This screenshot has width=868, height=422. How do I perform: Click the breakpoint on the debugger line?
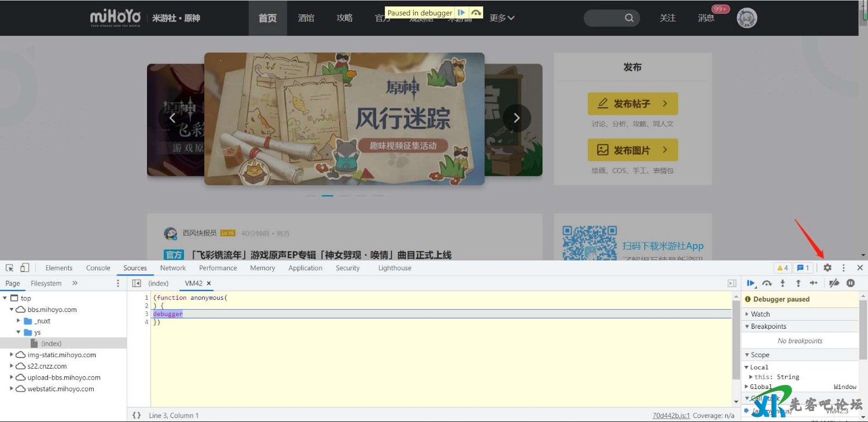click(x=146, y=314)
